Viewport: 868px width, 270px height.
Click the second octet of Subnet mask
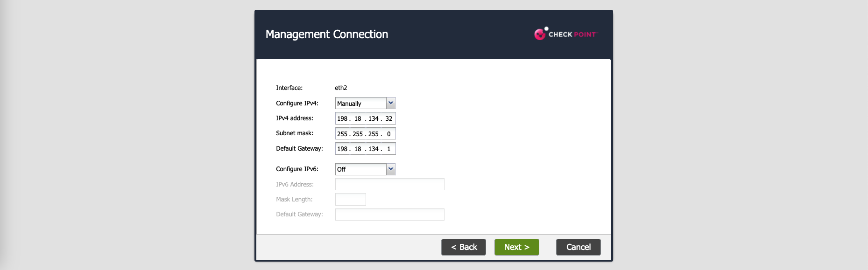pyautogui.click(x=358, y=134)
